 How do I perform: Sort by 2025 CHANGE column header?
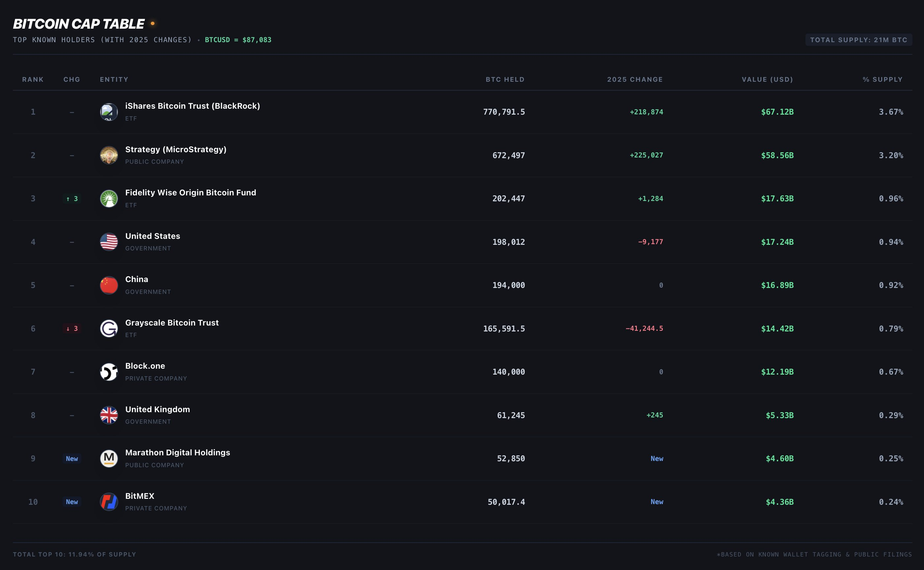pyautogui.click(x=635, y=79)
